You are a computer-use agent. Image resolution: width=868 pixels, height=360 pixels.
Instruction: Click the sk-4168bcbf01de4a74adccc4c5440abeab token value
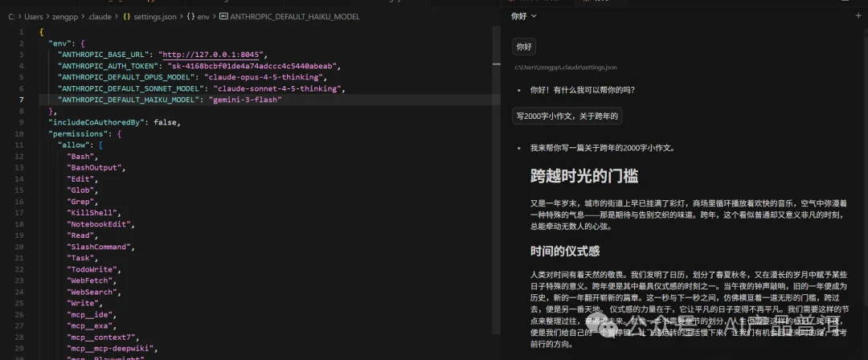point(251,66)
